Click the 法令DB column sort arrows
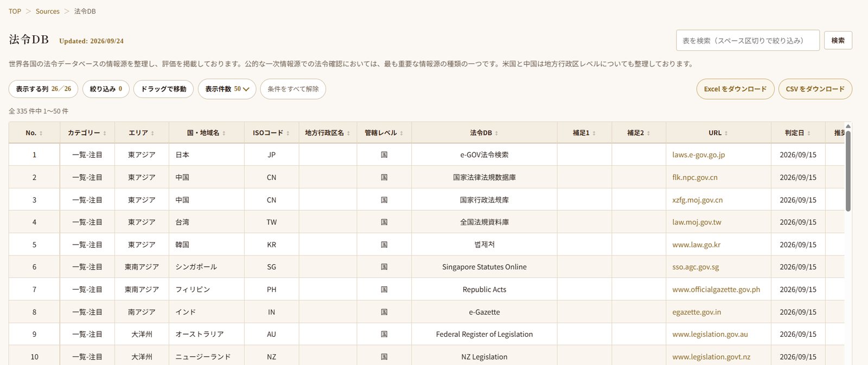Viewport: 868px width, 365px height. pyautogui.click(x=496, y=133)
